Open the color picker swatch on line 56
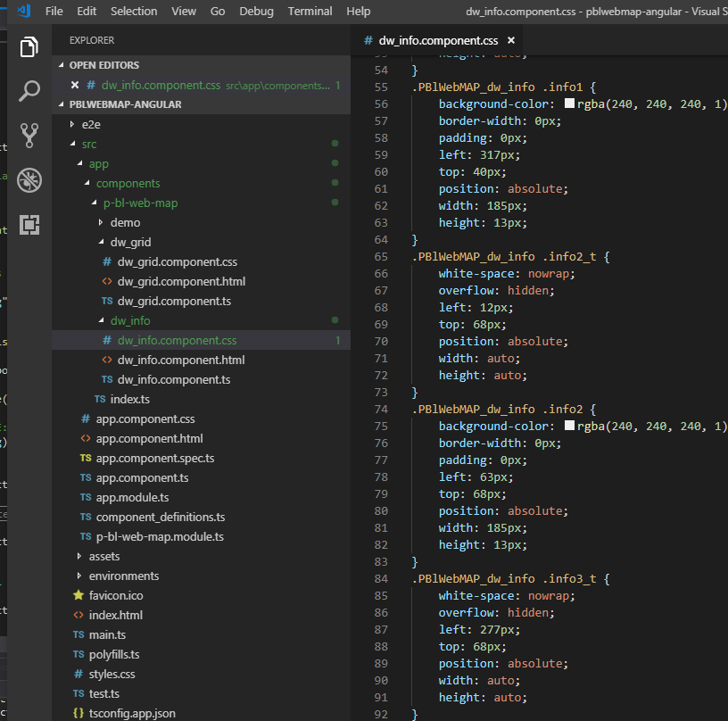Viewport: 728px width, 721px height. point(569,104)
